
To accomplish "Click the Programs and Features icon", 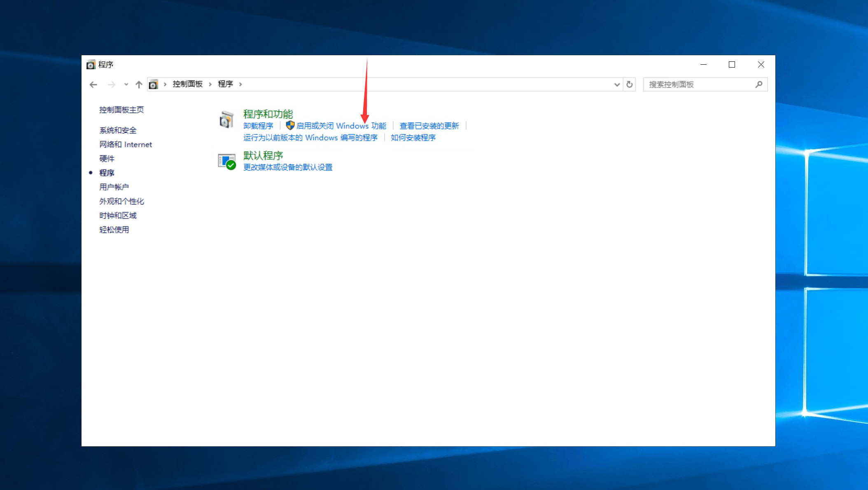I will (226, 120).
